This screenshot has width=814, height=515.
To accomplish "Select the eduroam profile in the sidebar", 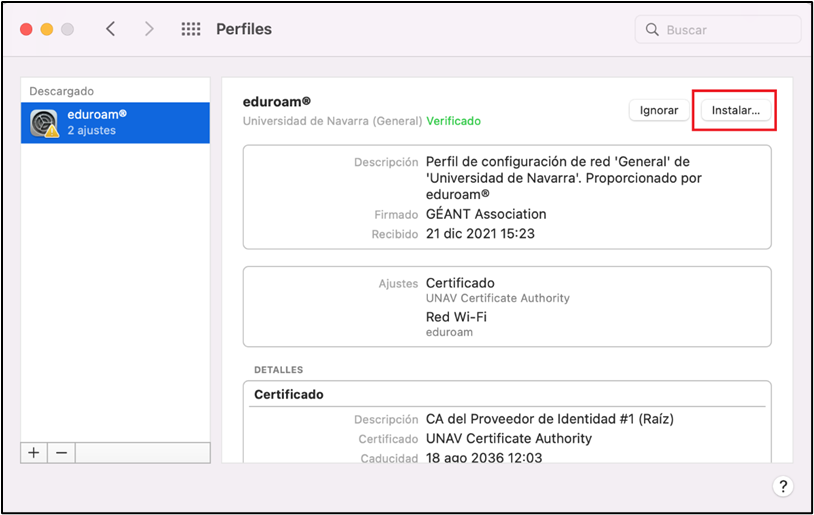I will (115, 122).
